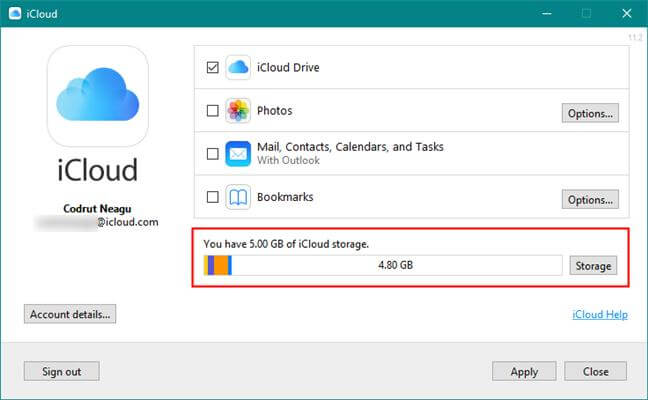Enable Mail, Contacts, Calendars, and Tasks checkbox
The image size is (648, 400).
point(212,154)
